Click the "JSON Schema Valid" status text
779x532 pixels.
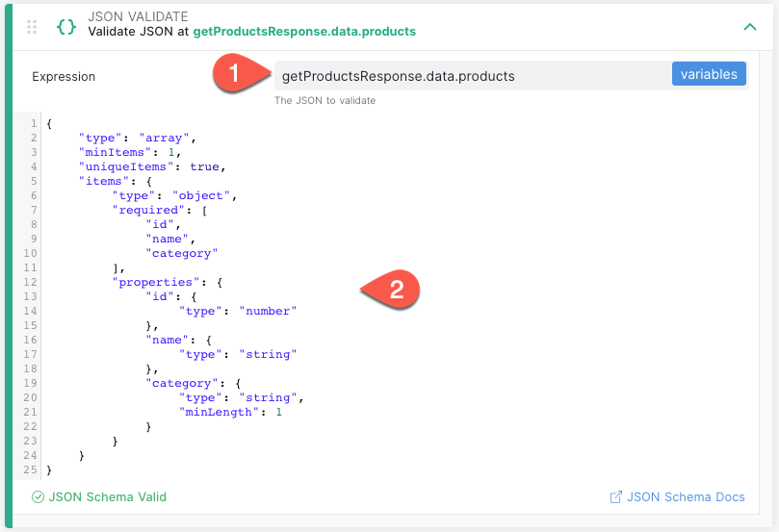tap(107, 496)
